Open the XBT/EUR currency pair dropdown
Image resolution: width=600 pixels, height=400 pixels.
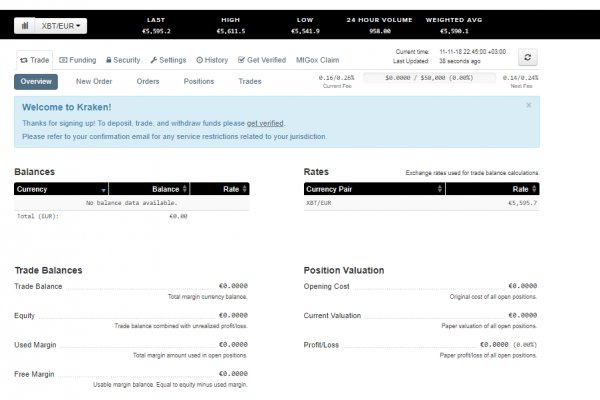62,24
